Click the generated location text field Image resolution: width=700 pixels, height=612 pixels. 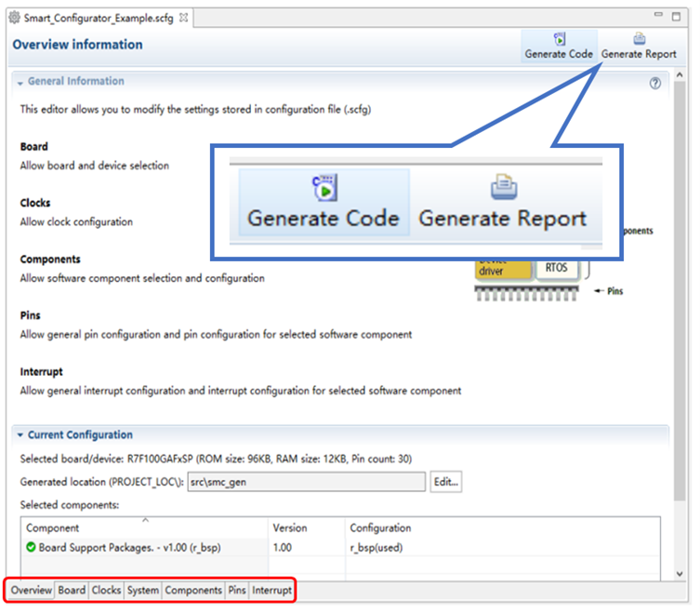tap(305, 482)
